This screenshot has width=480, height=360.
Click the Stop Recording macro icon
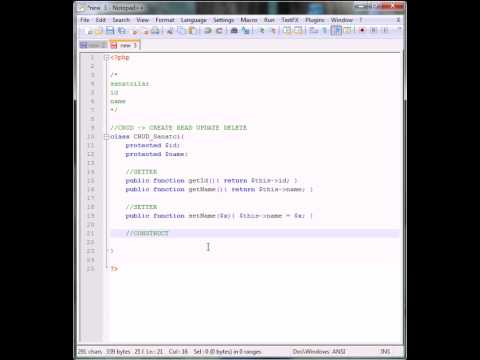pyautogui.click(x=373, y=31)
